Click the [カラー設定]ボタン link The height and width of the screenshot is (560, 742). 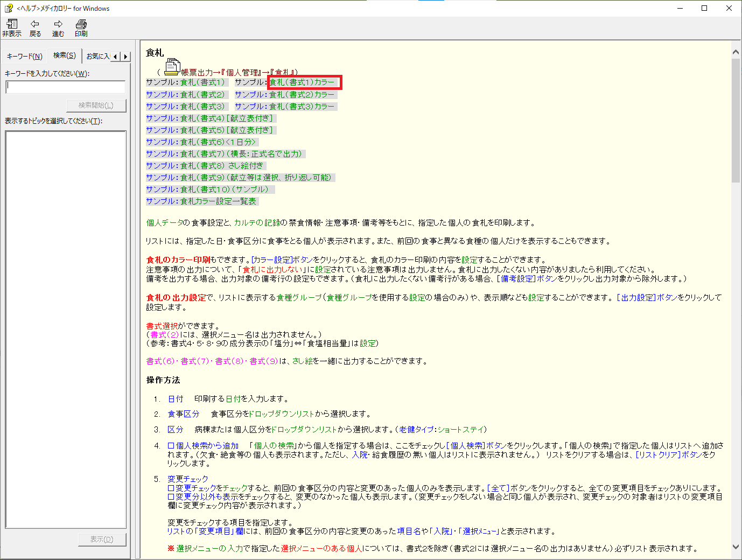(x=283, y=260)
